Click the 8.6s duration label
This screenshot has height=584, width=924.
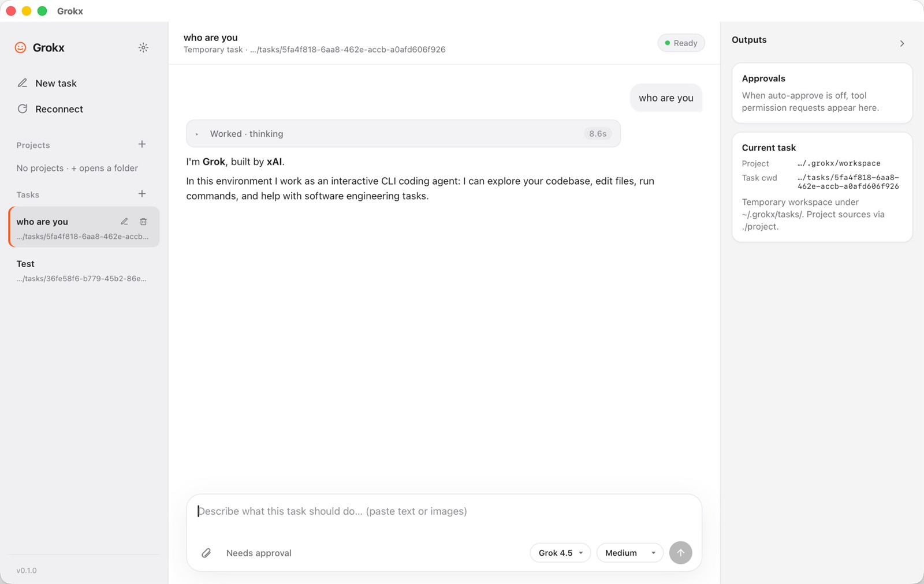pos(598,134)
